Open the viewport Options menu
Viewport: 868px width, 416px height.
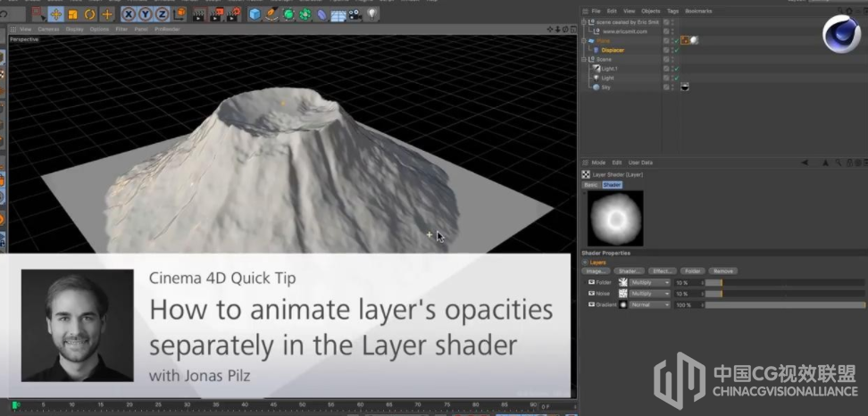(100, 29)
